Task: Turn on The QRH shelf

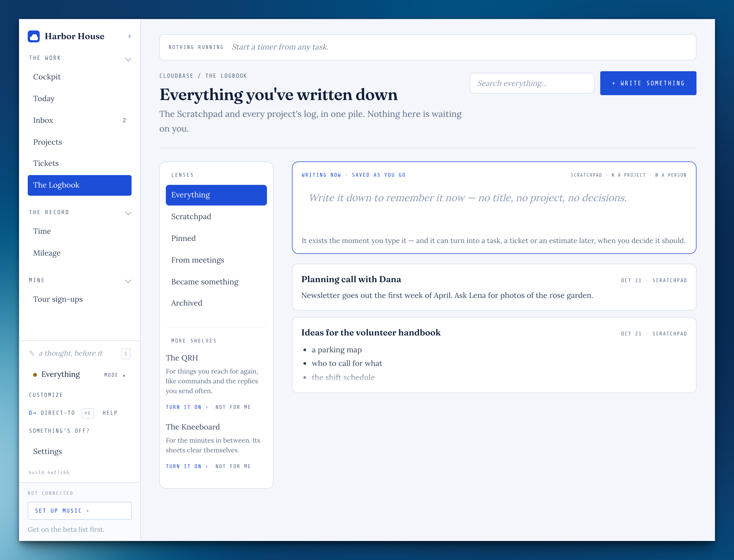Action: (x=187, y=407)
